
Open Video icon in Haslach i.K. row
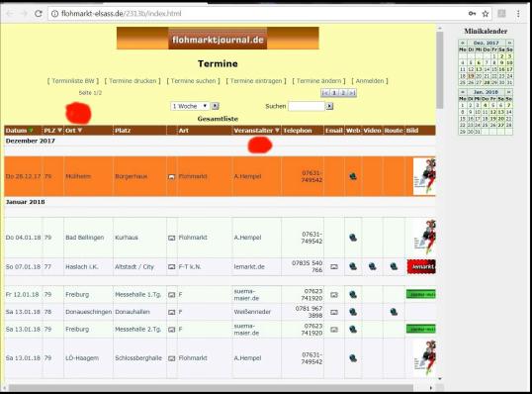click(372, 266)
